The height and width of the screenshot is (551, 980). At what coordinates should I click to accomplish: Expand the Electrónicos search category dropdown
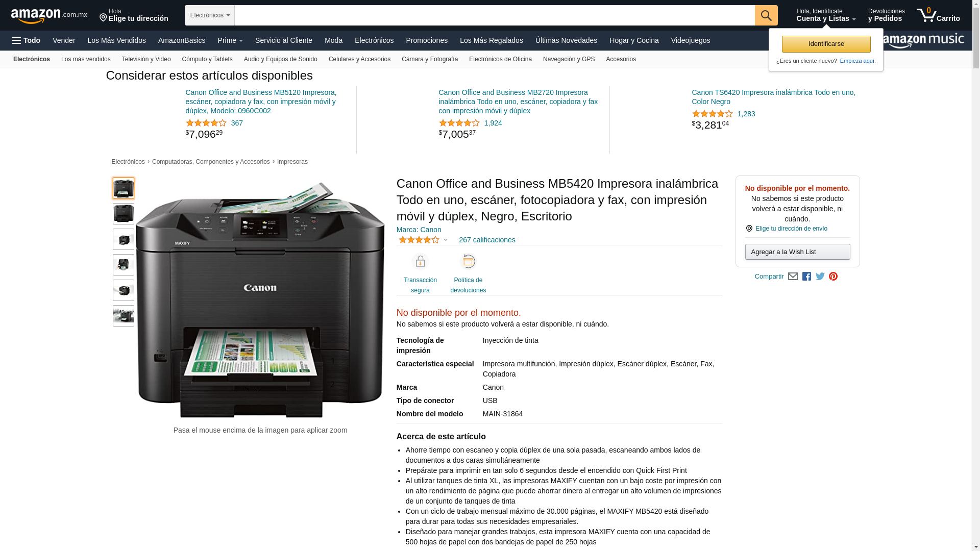pos(210,15)
